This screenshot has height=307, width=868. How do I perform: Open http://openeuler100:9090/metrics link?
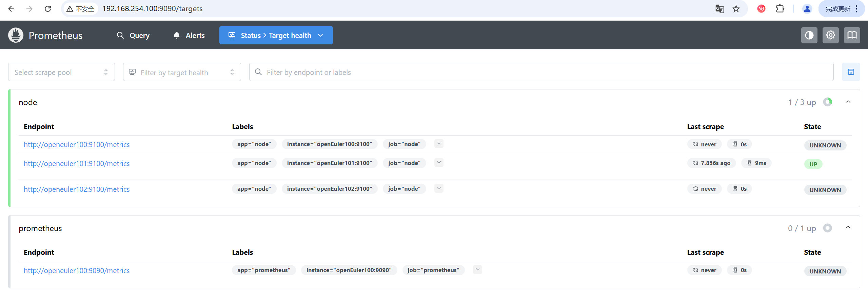point(77,271)
